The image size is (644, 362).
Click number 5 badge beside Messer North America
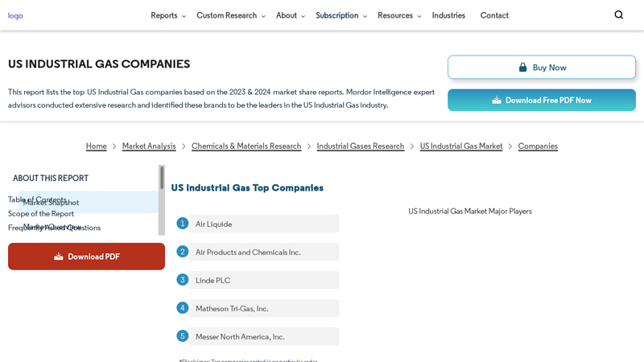[183, 336]
